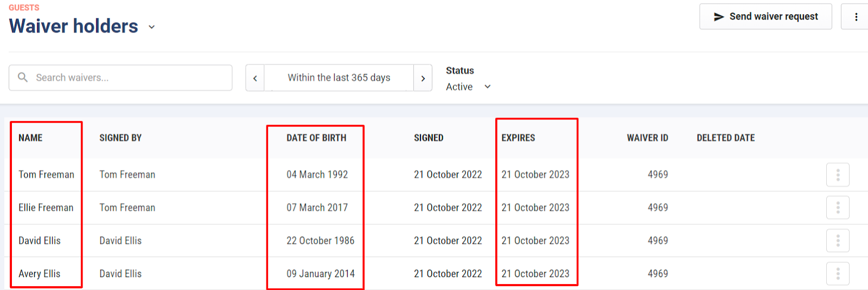Open the options menu for David Ellis's row
The height and width of the screenshot is (290, 868).
tap(838, 241)
